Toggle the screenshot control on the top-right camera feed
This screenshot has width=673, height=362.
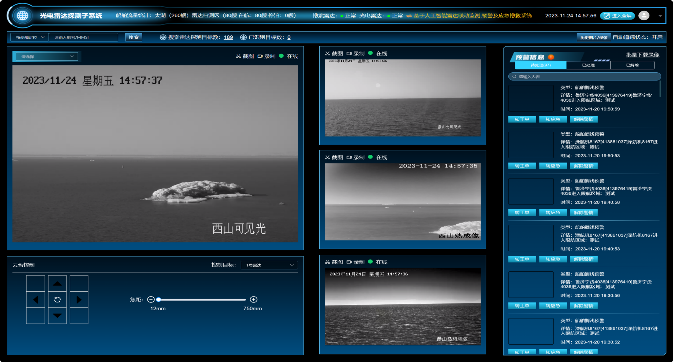(334, 53)
